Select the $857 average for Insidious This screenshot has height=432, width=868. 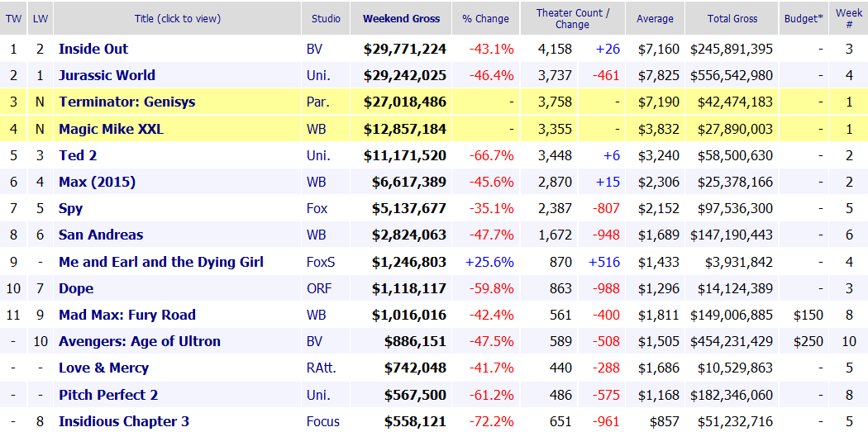click(664, 421)
